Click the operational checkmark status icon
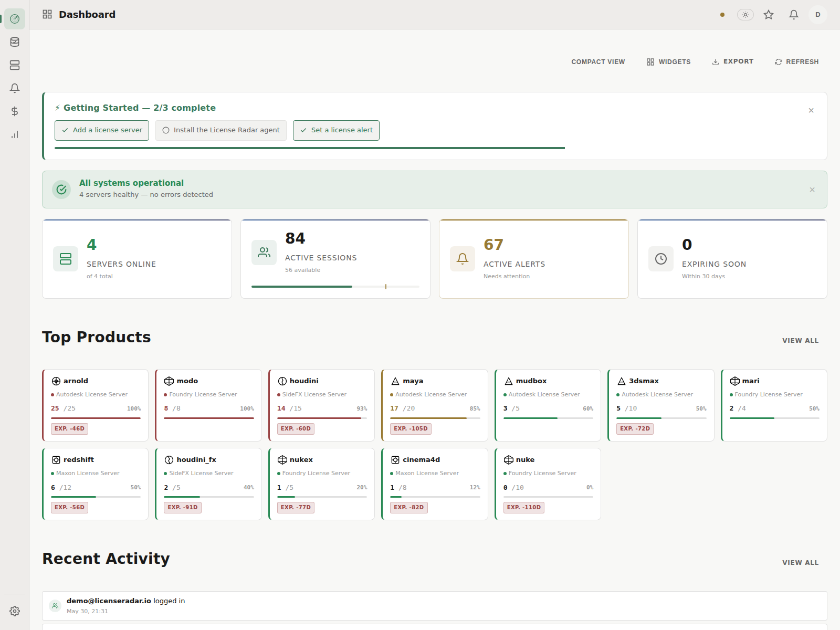 [61, 190]
